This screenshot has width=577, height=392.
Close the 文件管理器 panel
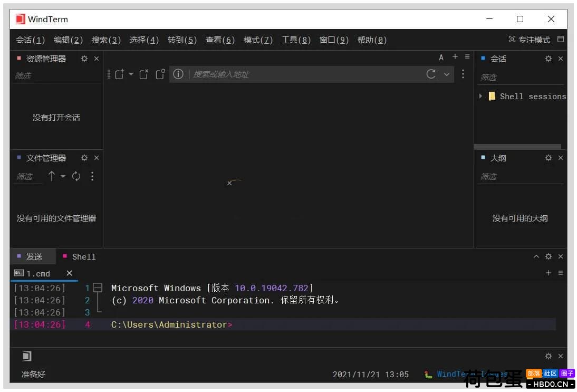click(97, 158)
